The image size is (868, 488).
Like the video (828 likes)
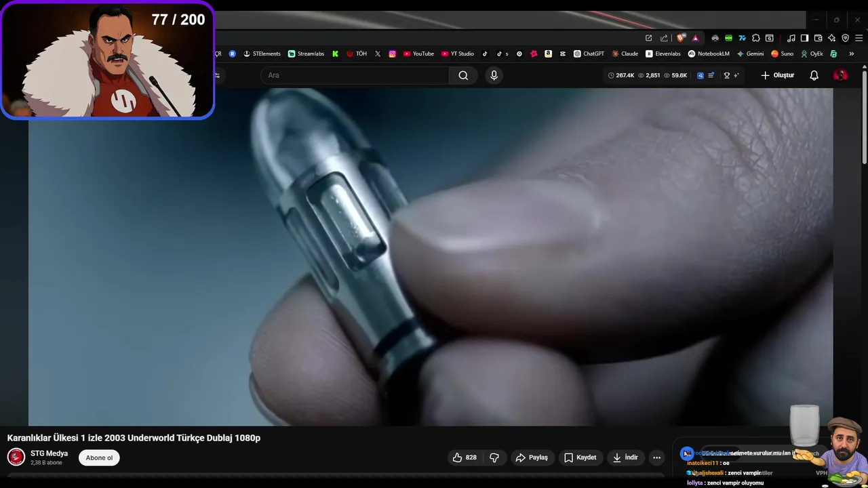coord(465,457)
